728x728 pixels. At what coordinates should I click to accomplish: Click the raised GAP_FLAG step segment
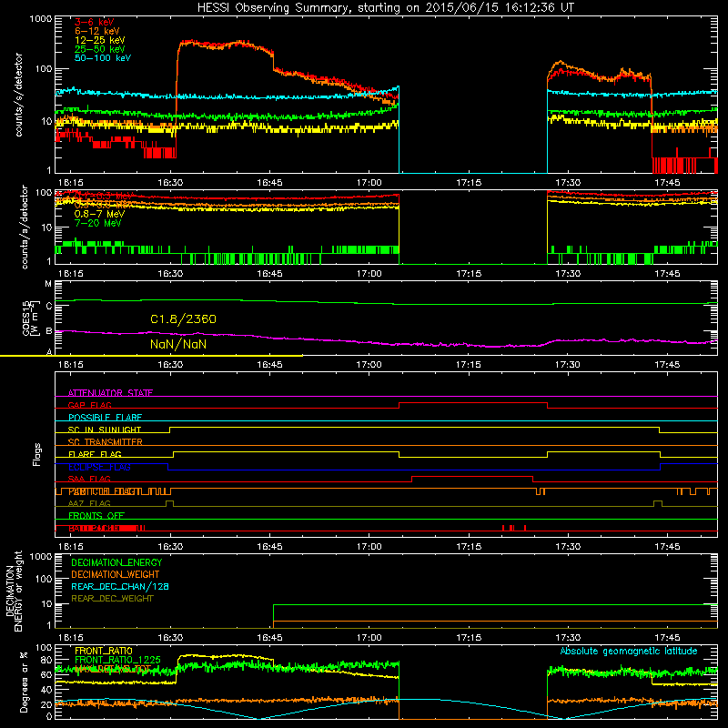tap(473, 402)
